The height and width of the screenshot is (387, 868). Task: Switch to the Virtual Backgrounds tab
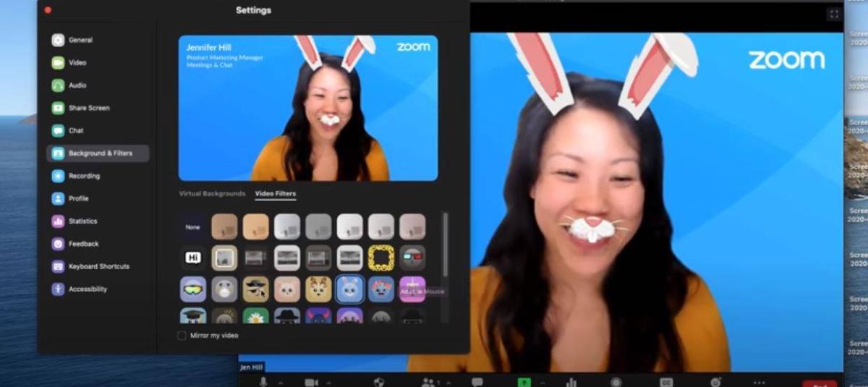click(212, 194)
